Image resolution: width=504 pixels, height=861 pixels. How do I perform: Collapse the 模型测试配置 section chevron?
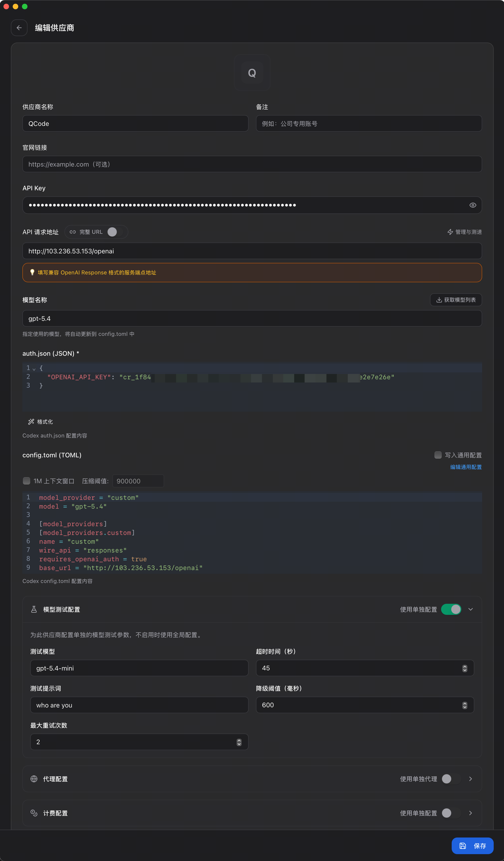(470, 609)
